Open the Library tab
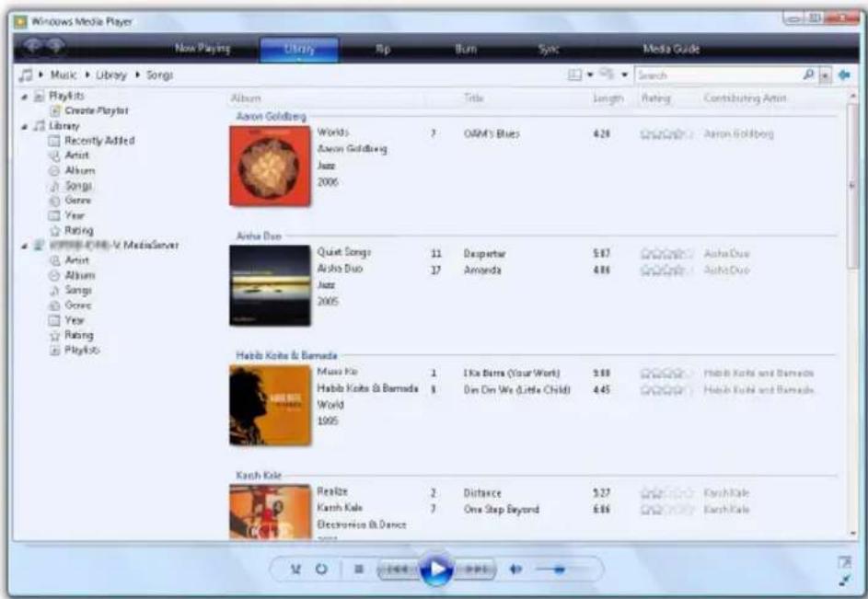The width and height of the screenshot is (868, 599). point(299,49)
